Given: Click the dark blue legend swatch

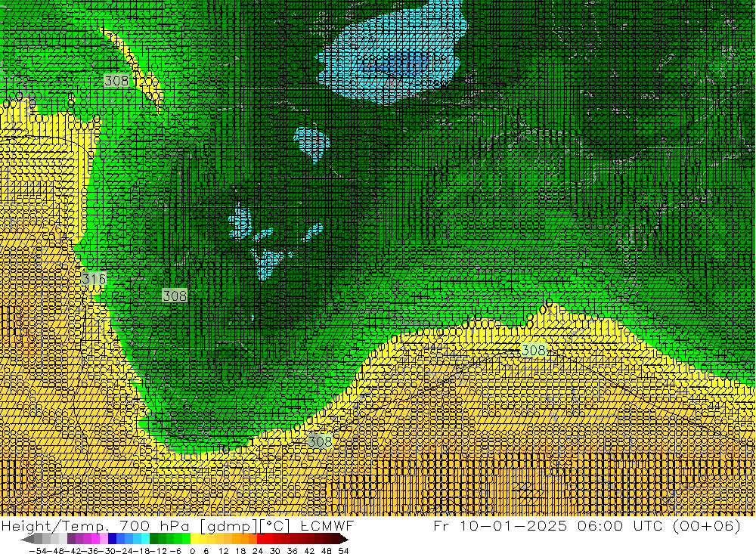Looking at the screenshot, I should 112,539.
